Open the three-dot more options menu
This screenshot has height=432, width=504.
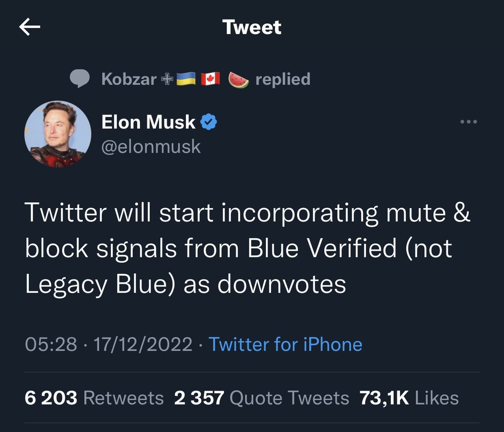[469, 122]
